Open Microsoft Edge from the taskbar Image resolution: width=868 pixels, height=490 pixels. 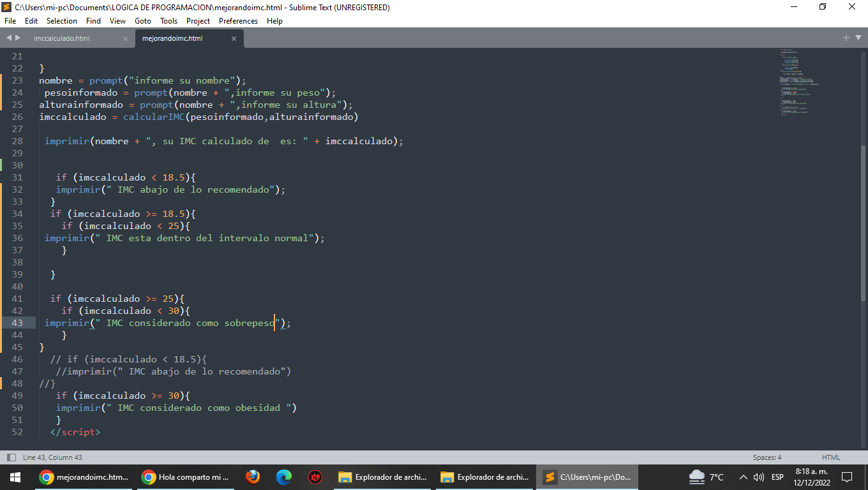[284, 477]
